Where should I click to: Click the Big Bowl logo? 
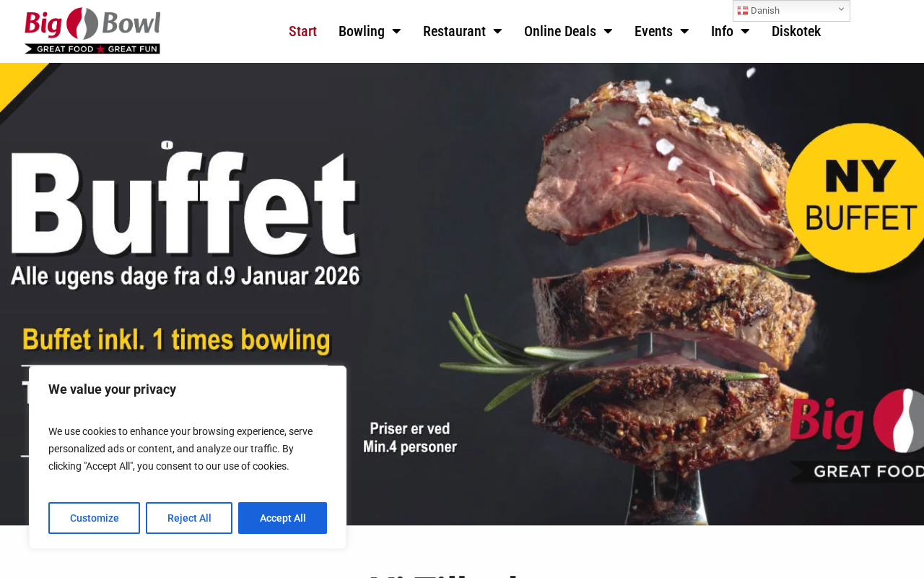(x=92, y=31)
